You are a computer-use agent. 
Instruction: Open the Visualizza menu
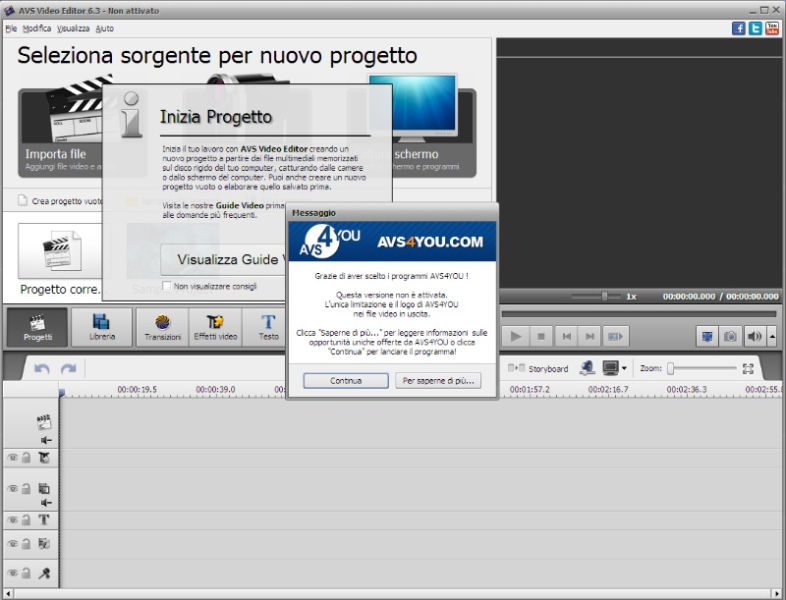point(73,29)
